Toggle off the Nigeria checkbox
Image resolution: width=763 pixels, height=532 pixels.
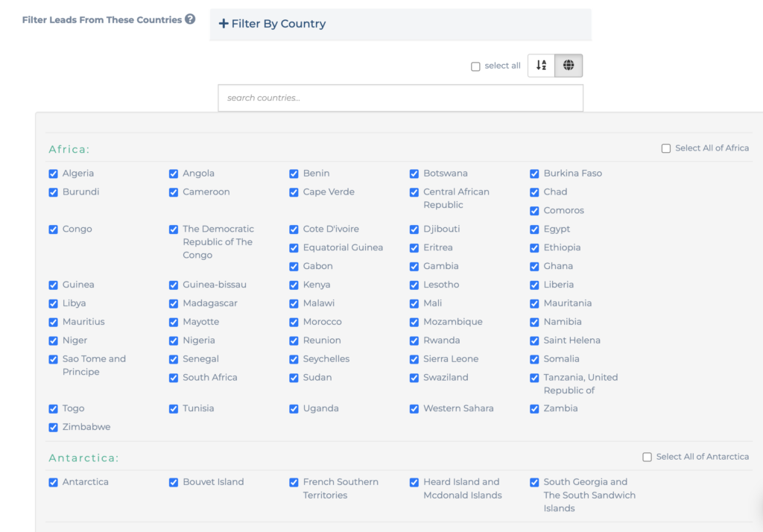click(x=174, y=341)
